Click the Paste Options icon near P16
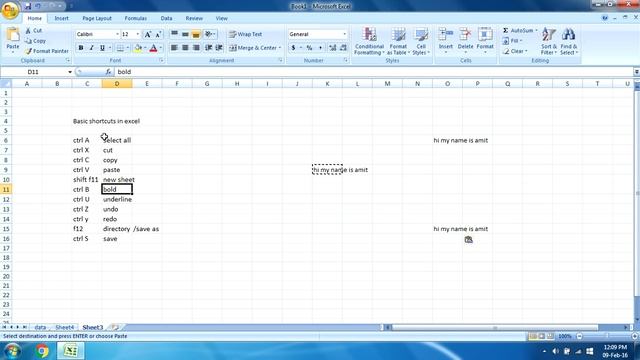Viewport: 640px width, 360px height. 469,240
